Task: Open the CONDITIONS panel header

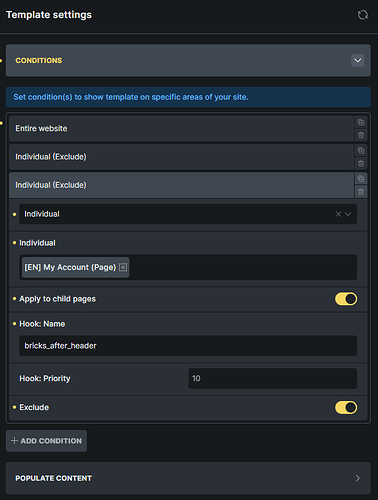Action: click(x=188, y=61)
